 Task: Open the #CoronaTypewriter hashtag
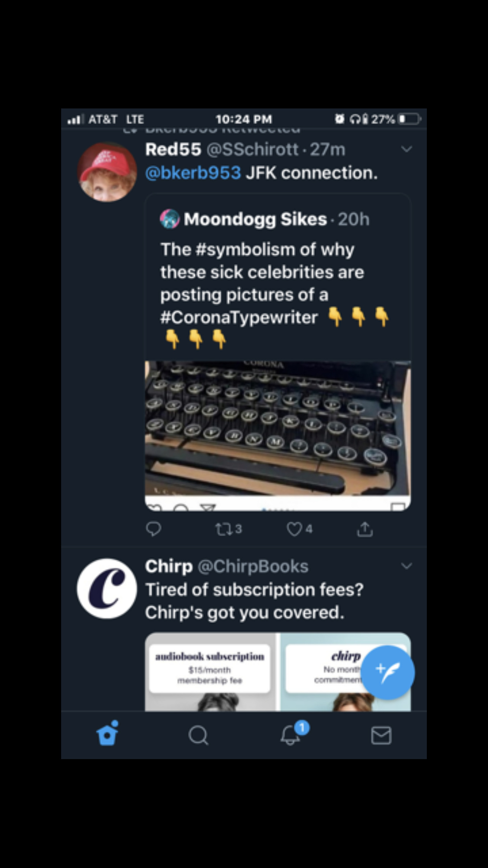(x=239, y=318)
